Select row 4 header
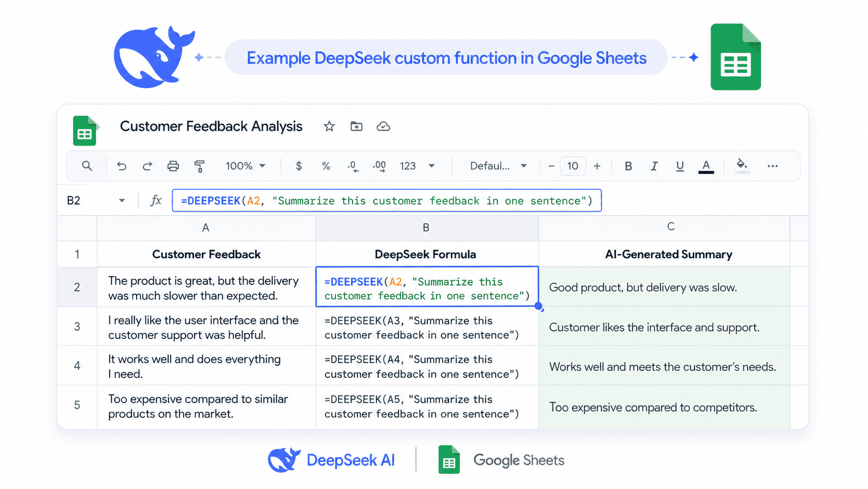The width and height of the screenshot is (868, 489). [77, 365]
